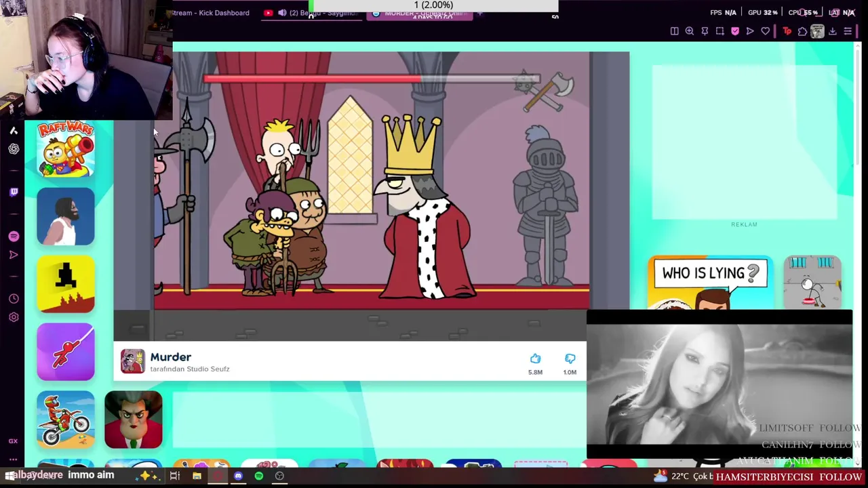Click the Murder game icon by the title
The image size is (868, 488).
click(x=133, y=362)
